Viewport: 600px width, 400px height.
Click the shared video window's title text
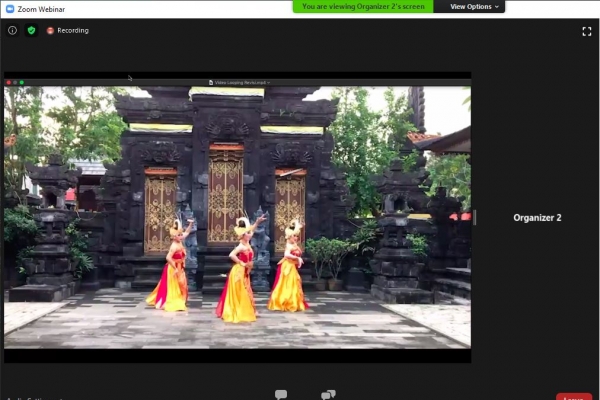click(x=240, y=82)
